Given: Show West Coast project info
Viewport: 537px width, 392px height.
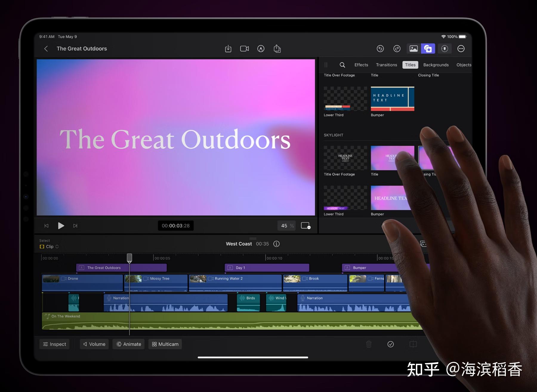Looking at the screenshot, I should 277,244.
